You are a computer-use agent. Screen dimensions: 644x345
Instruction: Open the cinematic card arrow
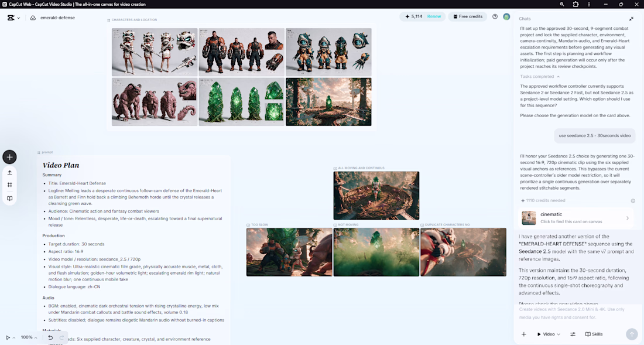click(x=627, y=218)
